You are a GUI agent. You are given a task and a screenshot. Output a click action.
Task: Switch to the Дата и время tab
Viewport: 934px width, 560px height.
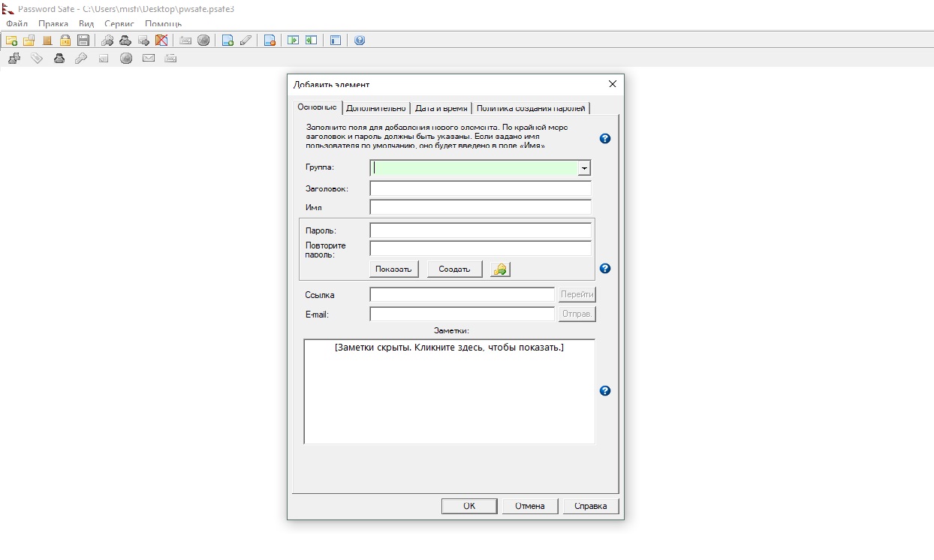pyautogui.click(x=441, y=108)
